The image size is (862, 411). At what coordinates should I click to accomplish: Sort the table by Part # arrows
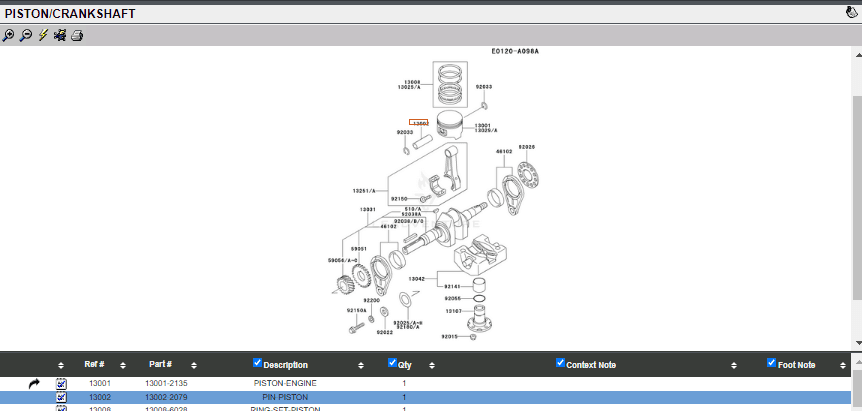click(193, 365)
